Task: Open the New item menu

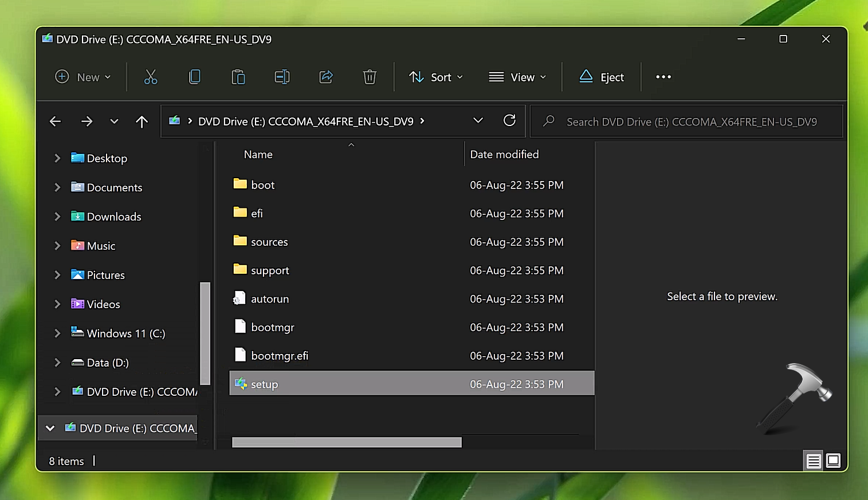Action: 83,77
